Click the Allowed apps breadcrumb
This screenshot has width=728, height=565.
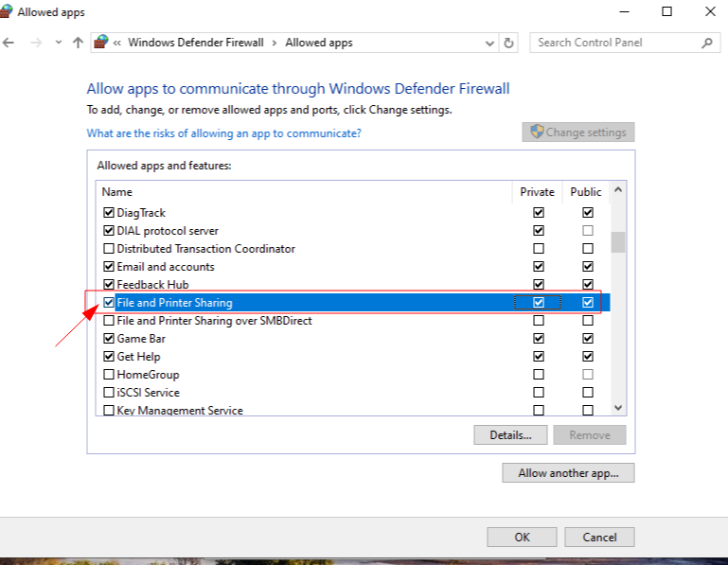click(x=319, y=43)
